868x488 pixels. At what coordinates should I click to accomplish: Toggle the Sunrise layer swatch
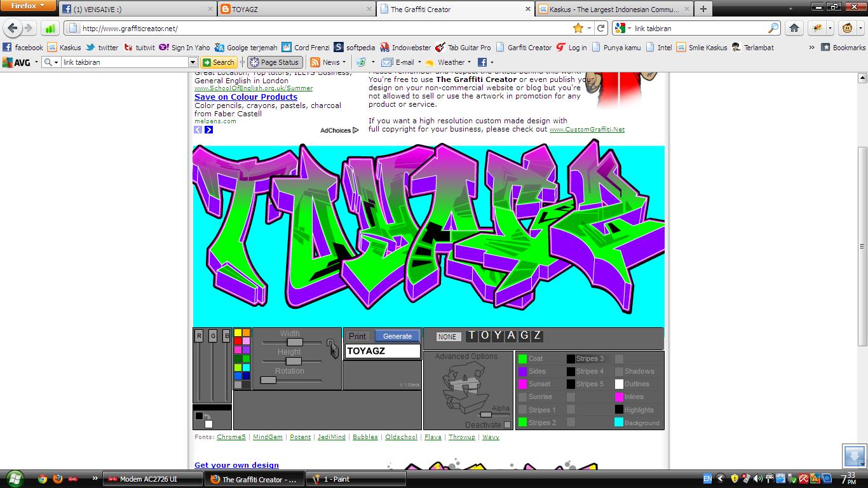(522, 396)
